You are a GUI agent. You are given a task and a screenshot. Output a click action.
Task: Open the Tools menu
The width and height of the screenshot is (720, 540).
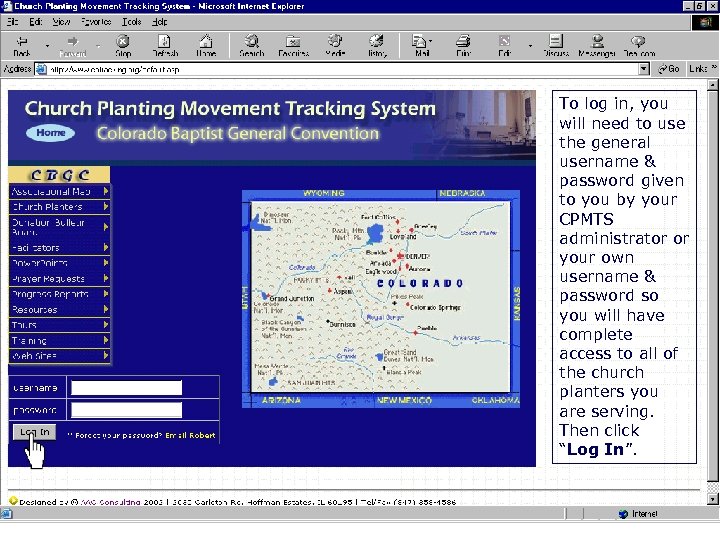pyautogui.click(x=131, y=22)
